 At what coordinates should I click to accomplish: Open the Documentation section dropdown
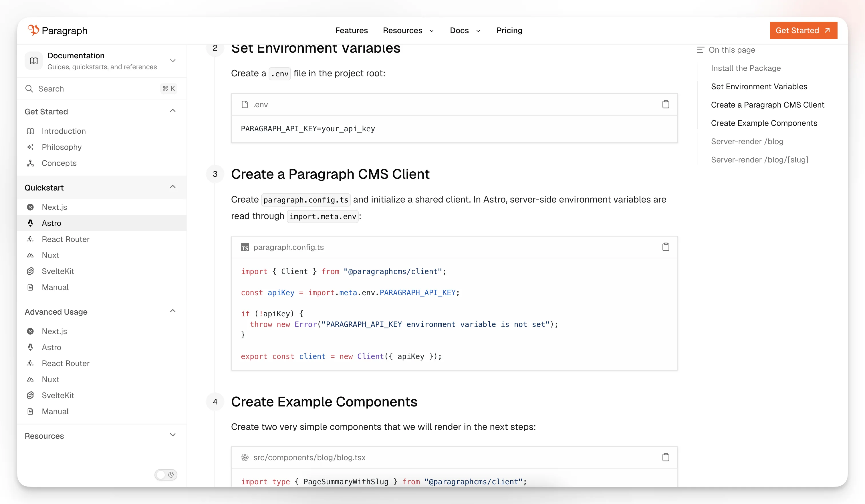point(173,60)
